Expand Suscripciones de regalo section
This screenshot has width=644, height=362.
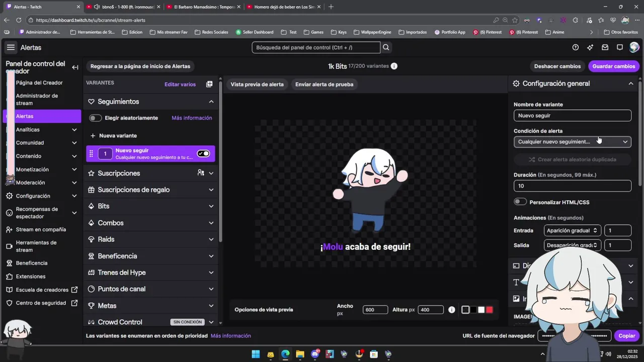pyautogui.click(x=211, y=190)
